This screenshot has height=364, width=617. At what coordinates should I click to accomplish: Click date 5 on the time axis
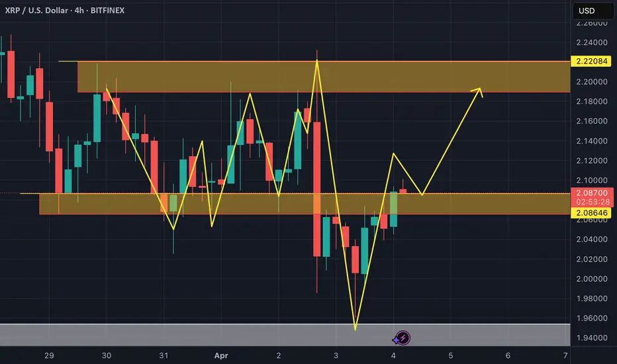pyautogui.click(x=451, y=356)
